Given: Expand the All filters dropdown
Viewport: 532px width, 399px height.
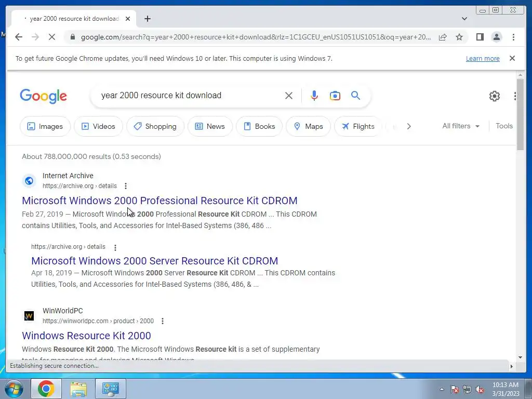Looking at the screenshot, I should point(461,126).
